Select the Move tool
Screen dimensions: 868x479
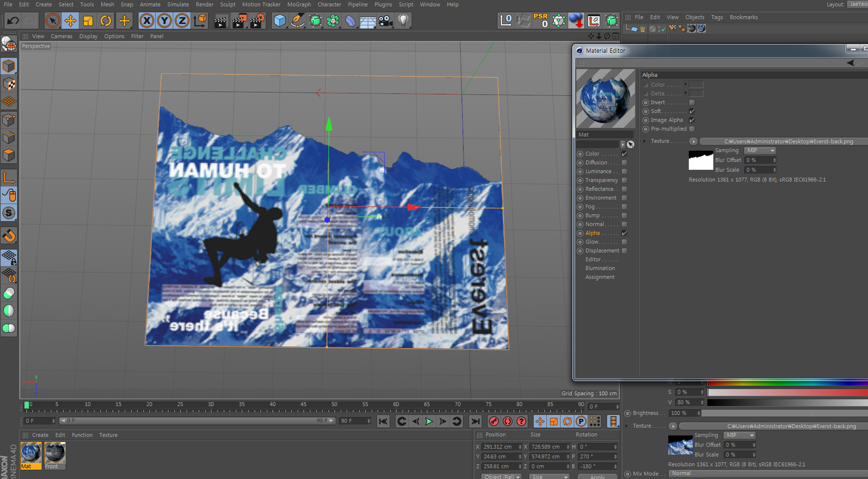(70, 21)
